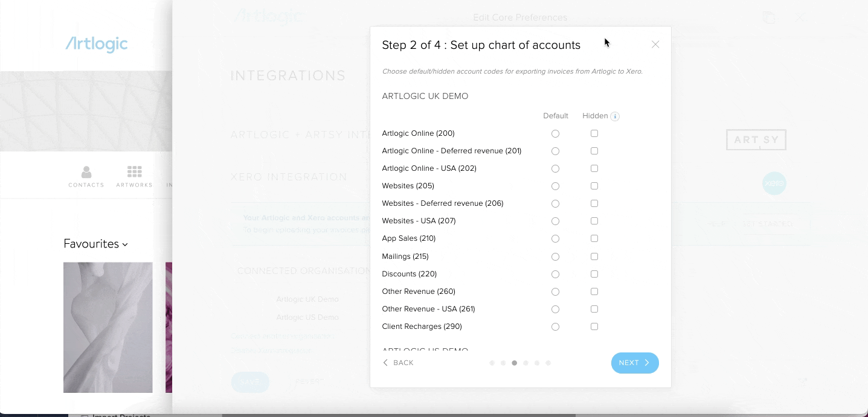Select default for Other Revenue - USA (261)

pyautogui.click(x=555, y=309)
